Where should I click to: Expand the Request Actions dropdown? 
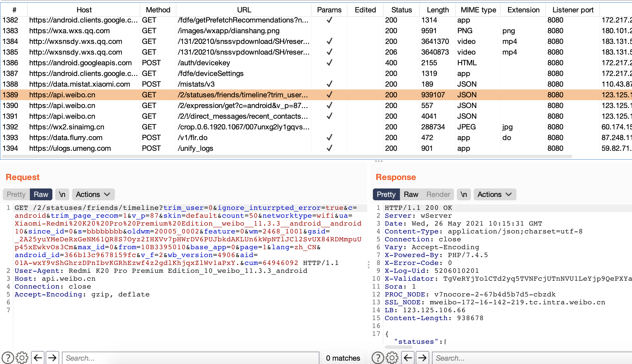(x=93, y=194)
